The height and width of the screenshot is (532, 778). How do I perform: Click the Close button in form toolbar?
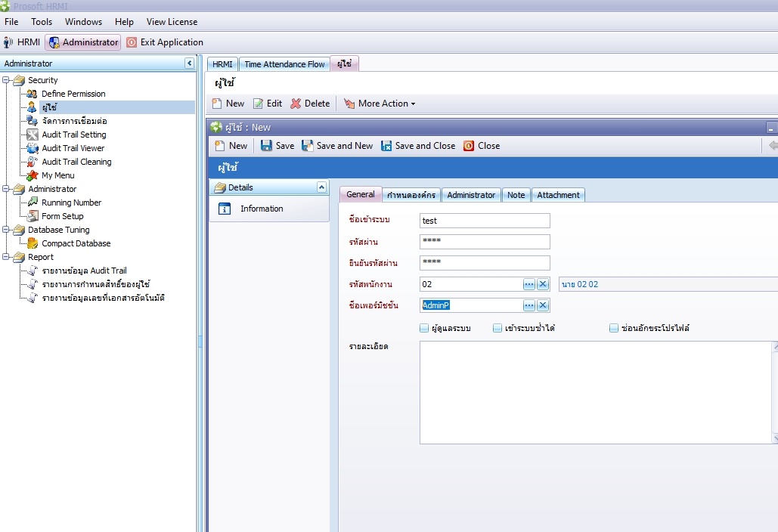point(482,146)
